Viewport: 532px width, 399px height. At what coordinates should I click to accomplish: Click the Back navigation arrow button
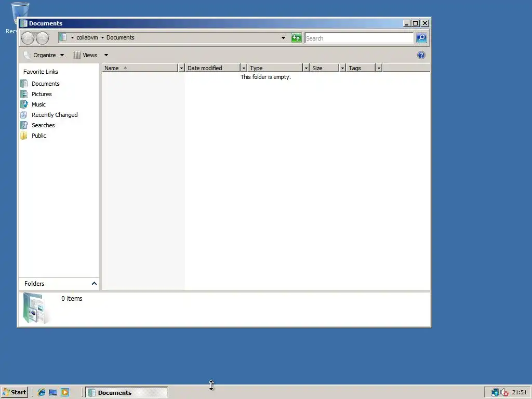pyautogui.click(x=28, y=38)
